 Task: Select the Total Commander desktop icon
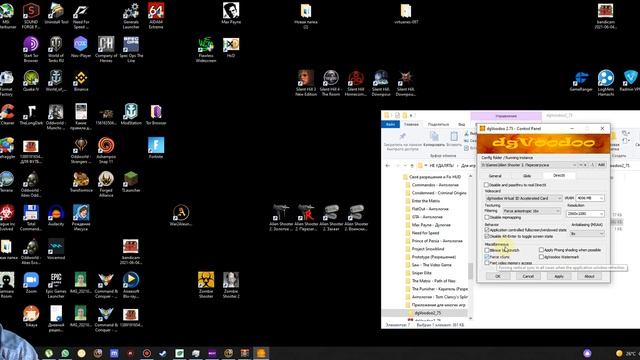coord(31,218)
